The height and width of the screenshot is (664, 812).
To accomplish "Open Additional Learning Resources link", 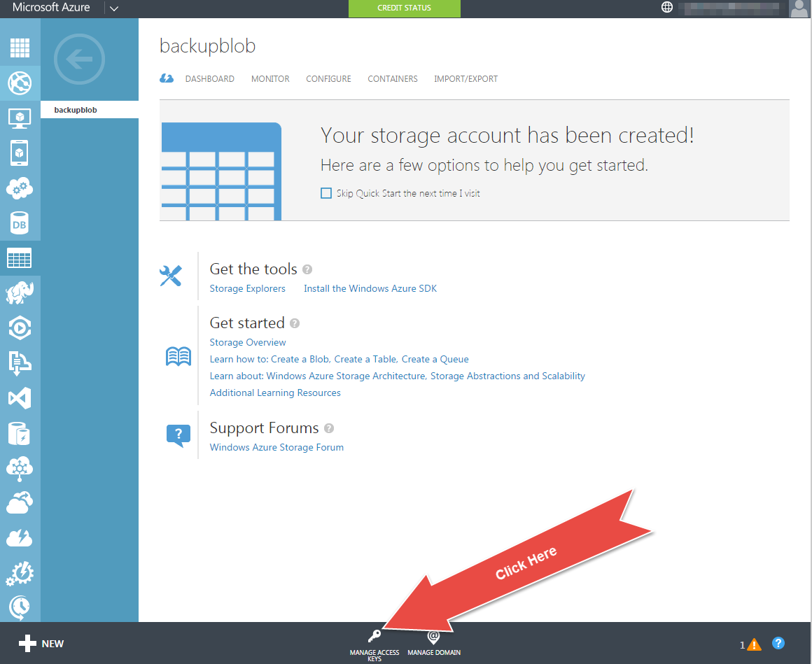I will 275,393.
